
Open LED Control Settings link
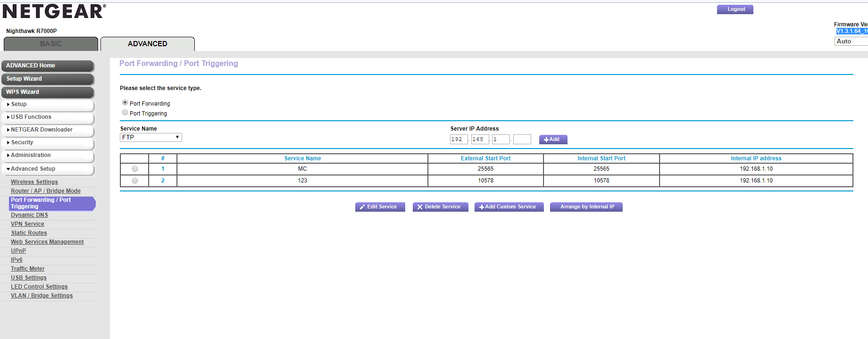(39, 287)
